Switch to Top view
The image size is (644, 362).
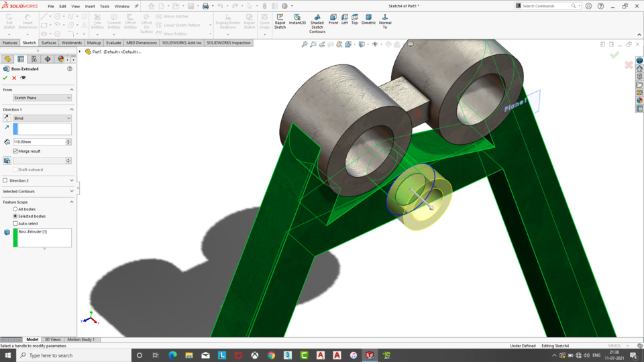pos(354,19)
